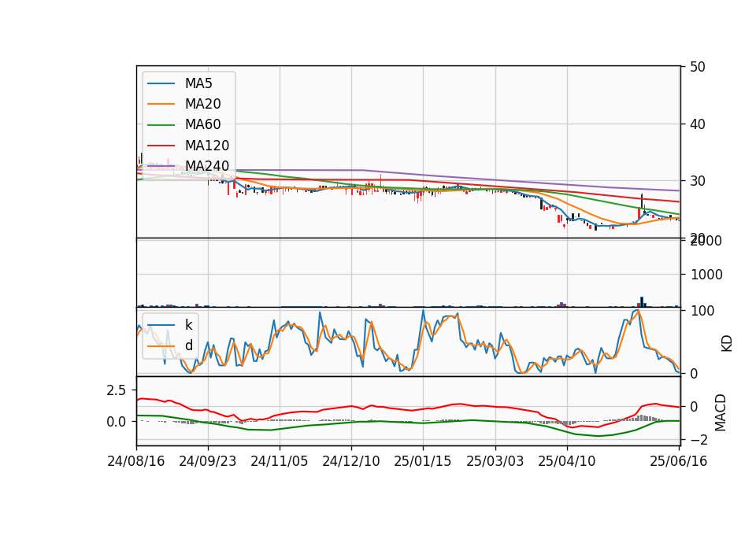
Task: Click the k legend label in KD panel
Action: [x=188, y=325]
